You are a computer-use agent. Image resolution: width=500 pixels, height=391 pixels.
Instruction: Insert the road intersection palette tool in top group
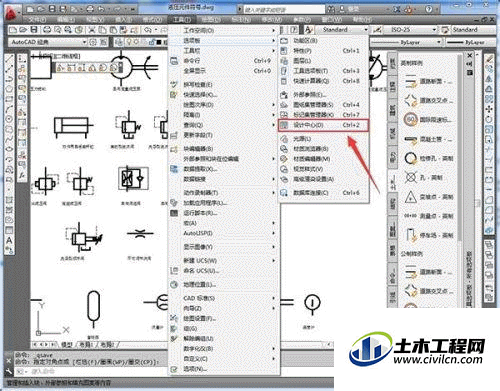(x=428, y=100)
